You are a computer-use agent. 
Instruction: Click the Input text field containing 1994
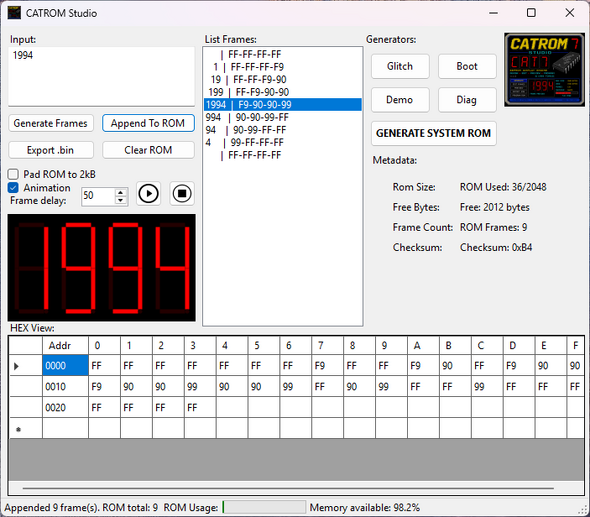(x=102, y=76)
